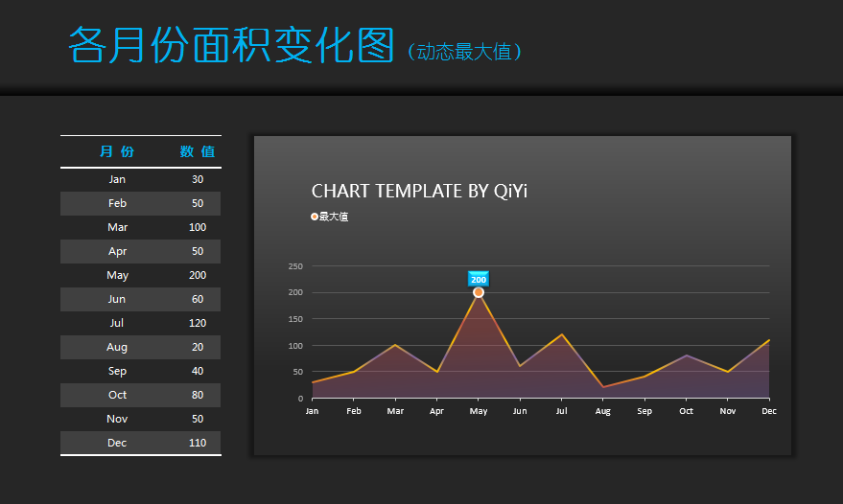This screenshot has height=504, width=843.
Task: Click the line endpoint above Dec in chart
Action: 769,340
